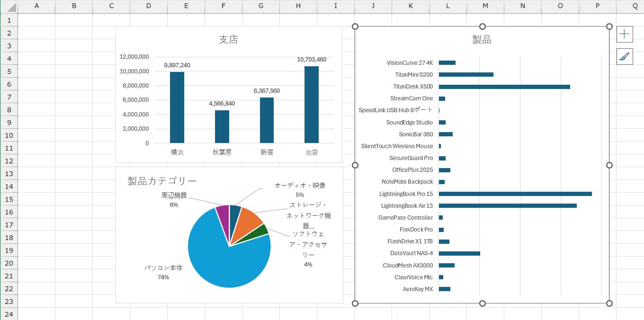Select column E header
Viewport: 644px width, 320px height.
pos(186,7)
